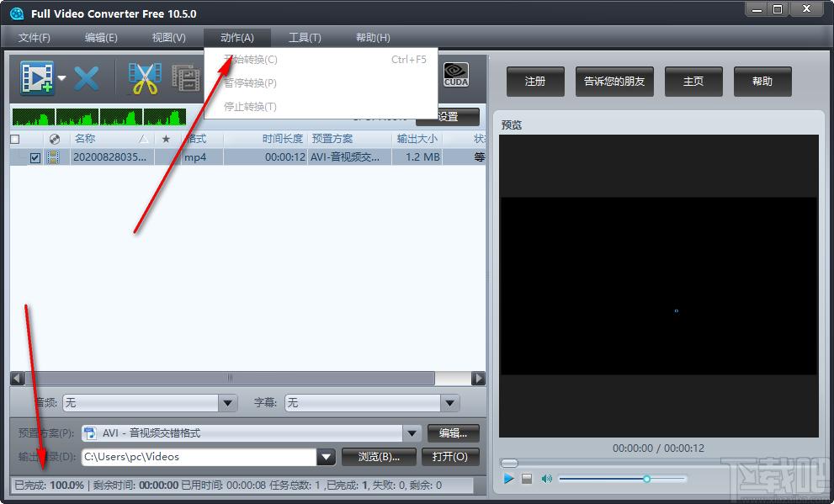The width and height of the screenshot is (834, 504).
Task: Open the 工具(T) menu
Action: tap(305, 38)
